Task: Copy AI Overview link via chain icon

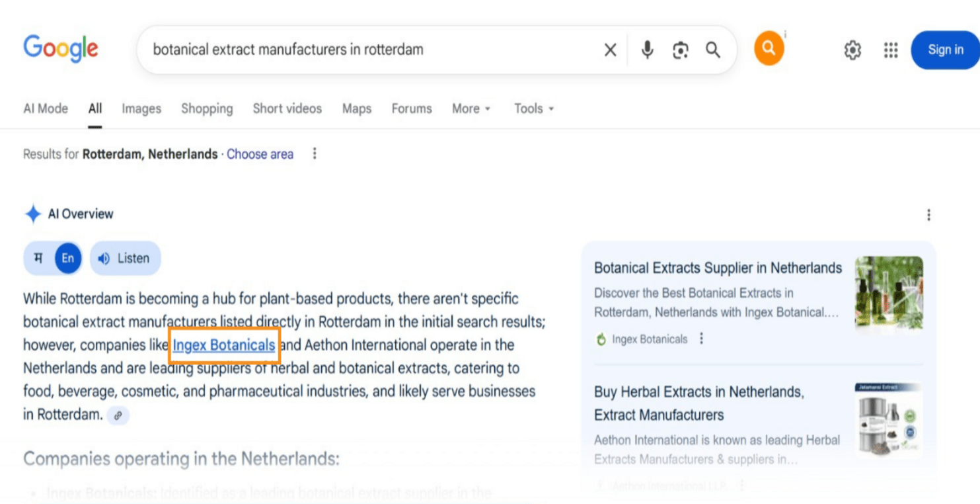Action: [118, 415]
